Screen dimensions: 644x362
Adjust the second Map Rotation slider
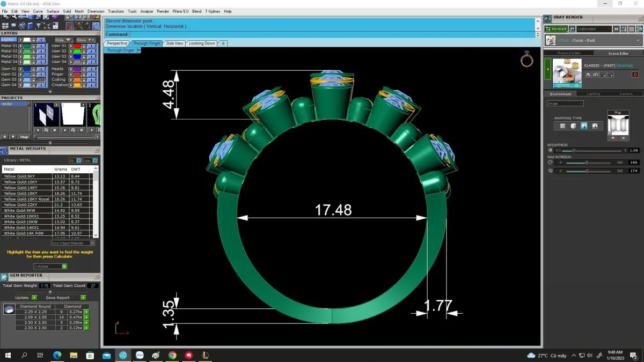coord(588,171)
